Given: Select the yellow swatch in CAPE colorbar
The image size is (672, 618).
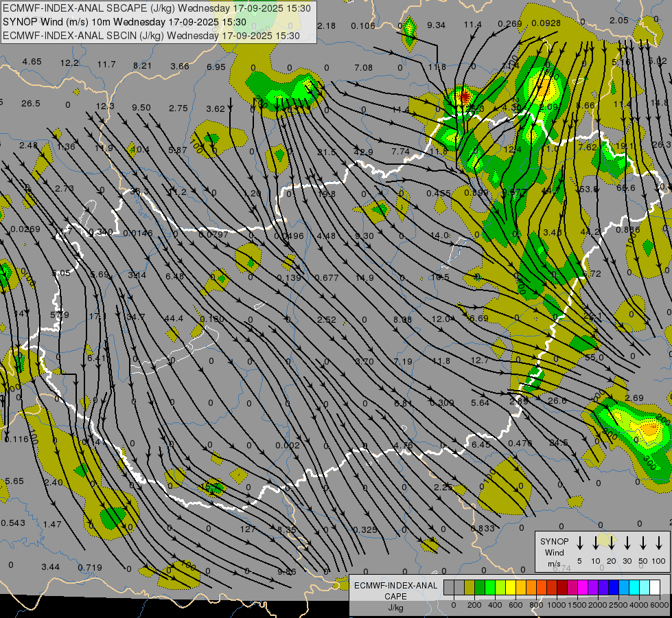Looking at the screenshot, I should [x=511, y=588].
